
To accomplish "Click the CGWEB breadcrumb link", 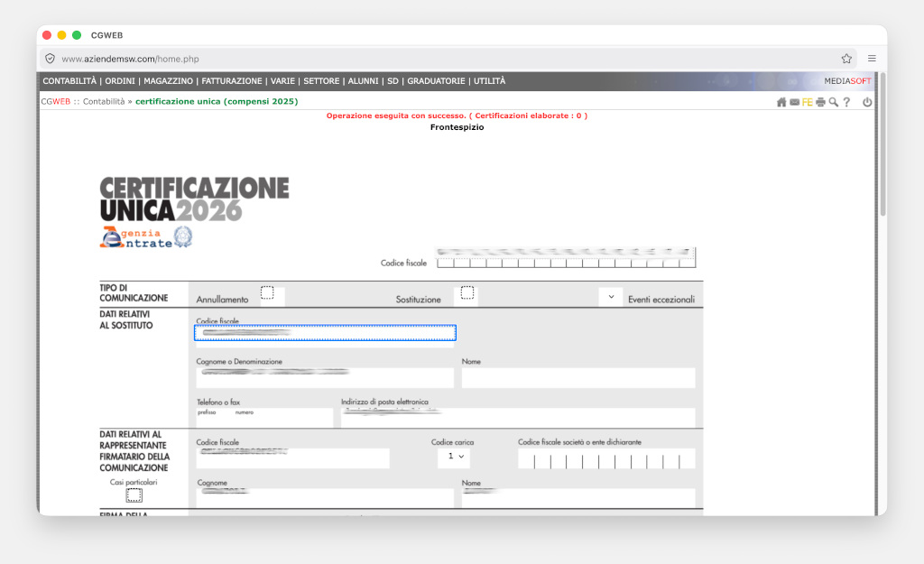I will click(x=55, y=102).
